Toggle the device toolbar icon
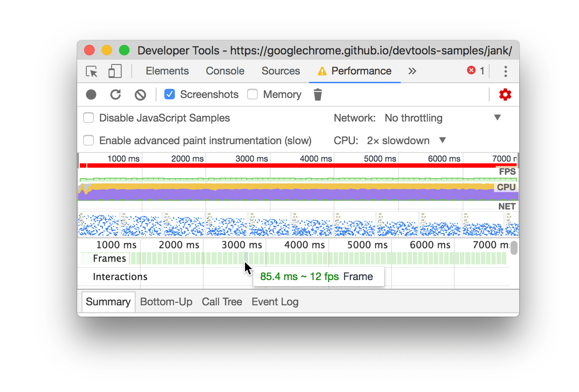 [x=114, y=71]
